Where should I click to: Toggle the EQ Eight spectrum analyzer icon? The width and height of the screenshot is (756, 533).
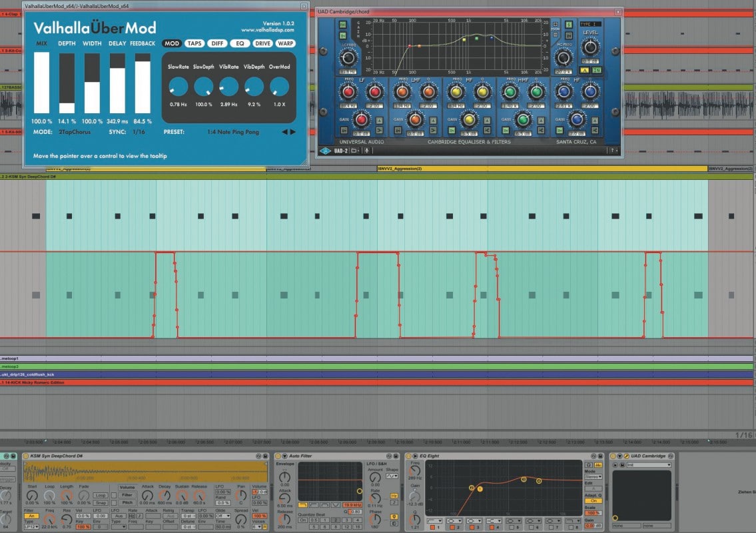pos(598,465)
